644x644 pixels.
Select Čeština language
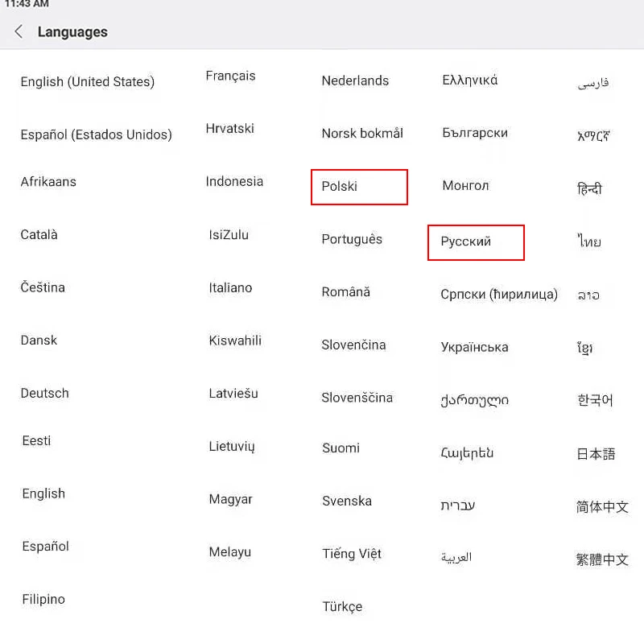(43, 287)
